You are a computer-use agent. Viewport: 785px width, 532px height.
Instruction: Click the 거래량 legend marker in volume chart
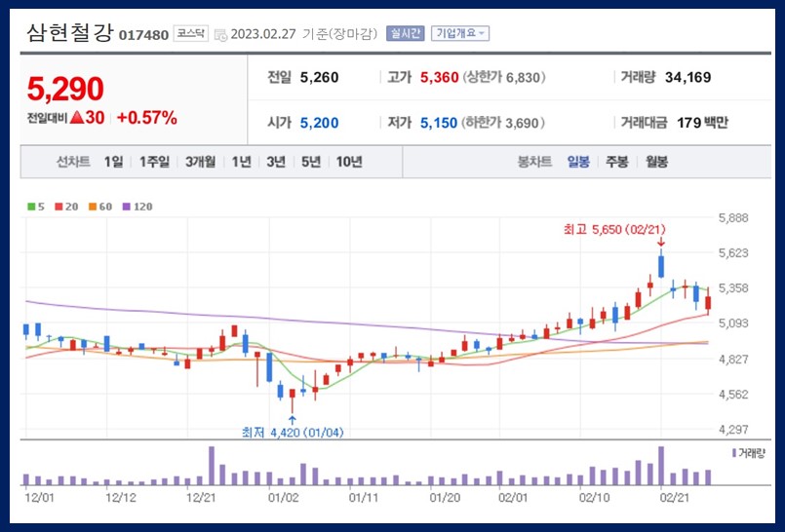click(734, 453)
